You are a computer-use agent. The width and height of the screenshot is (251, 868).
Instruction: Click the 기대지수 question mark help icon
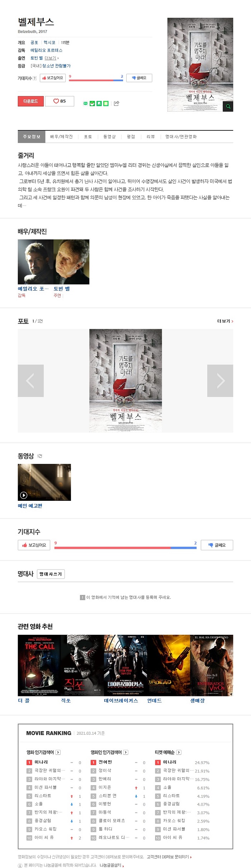click(x=34, y=78)
